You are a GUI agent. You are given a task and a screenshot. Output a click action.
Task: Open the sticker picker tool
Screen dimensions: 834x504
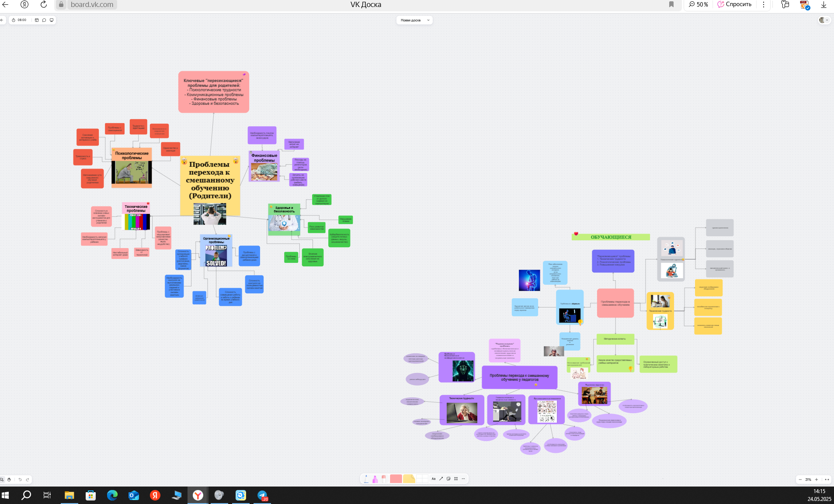pos(448,479)
